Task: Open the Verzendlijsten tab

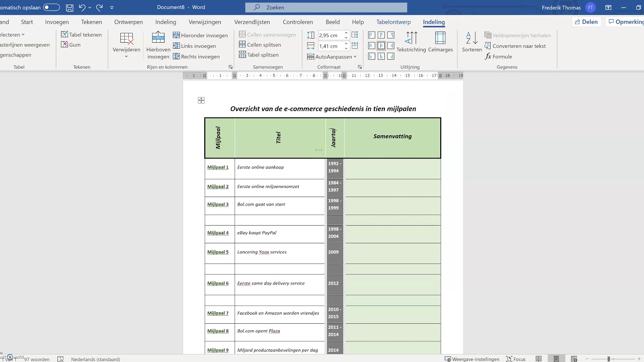Action: [x=252, y=22]
